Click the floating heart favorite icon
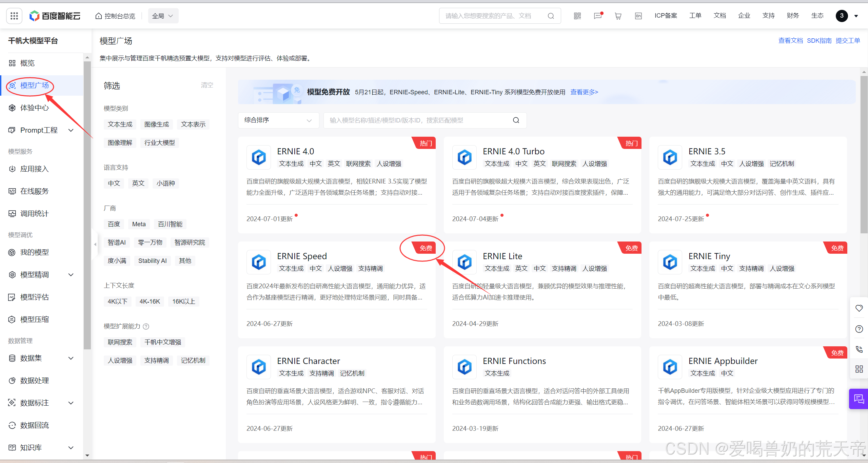The image size is (868, 463). pos(859,308)
